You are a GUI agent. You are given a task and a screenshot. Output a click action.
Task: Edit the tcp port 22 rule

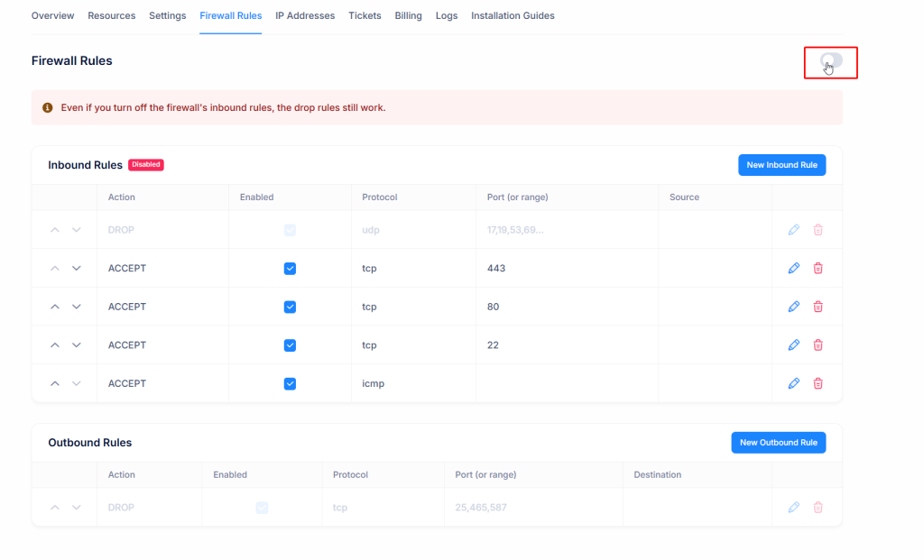794,345
